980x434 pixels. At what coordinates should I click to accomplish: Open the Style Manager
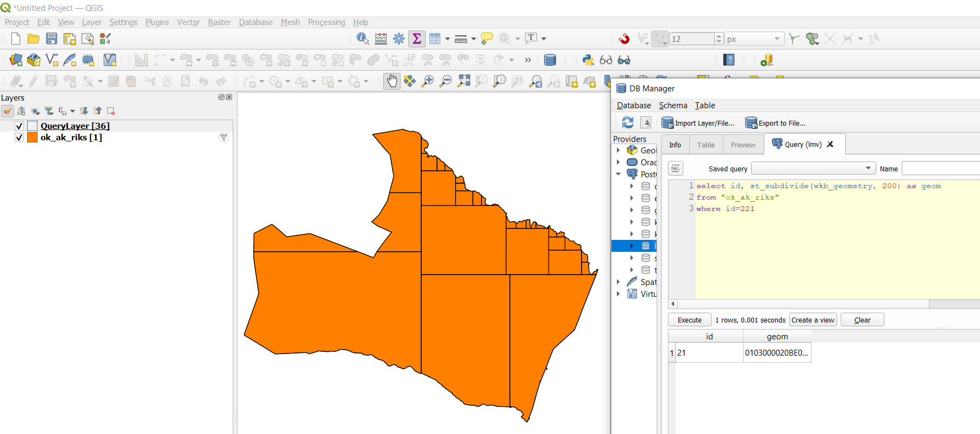pos(105,39)
